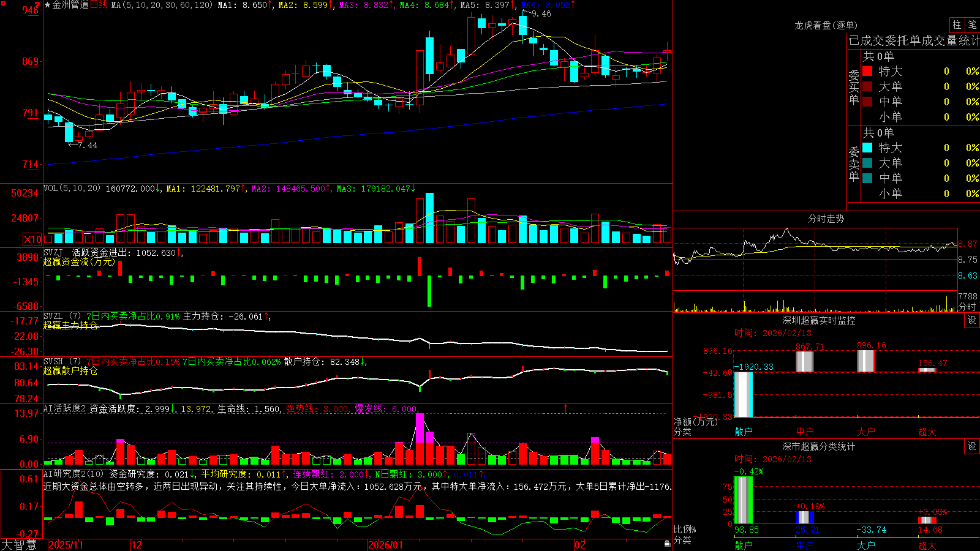This screenshot has width=980, height=551.
Task: Click the star favorite icon before 金洲管道
Action: click(47, 5)
